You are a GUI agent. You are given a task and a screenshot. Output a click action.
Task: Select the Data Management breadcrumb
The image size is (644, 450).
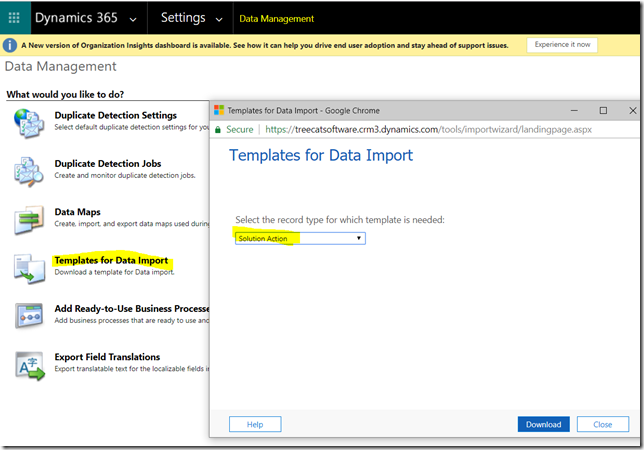[x=276, y=19]
